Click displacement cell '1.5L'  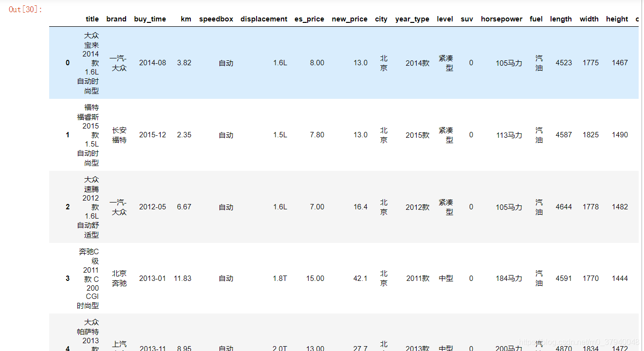click(280, 135)
